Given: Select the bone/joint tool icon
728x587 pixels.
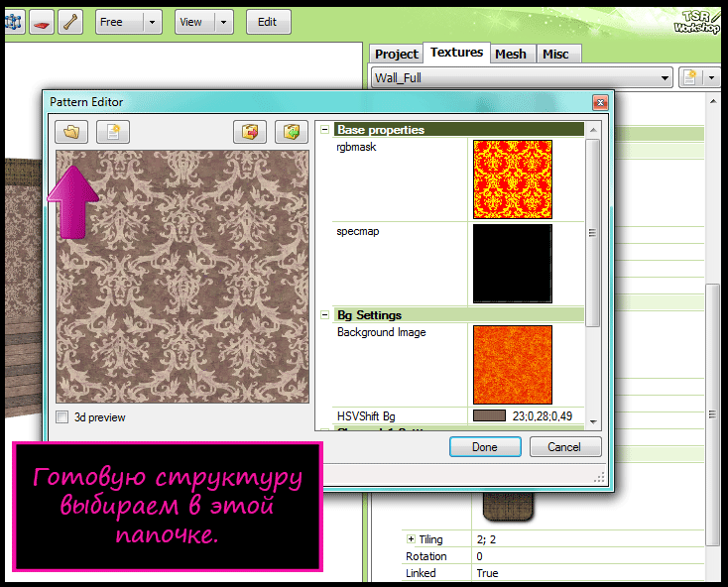Looking at the screenshot, I should 70,22.
